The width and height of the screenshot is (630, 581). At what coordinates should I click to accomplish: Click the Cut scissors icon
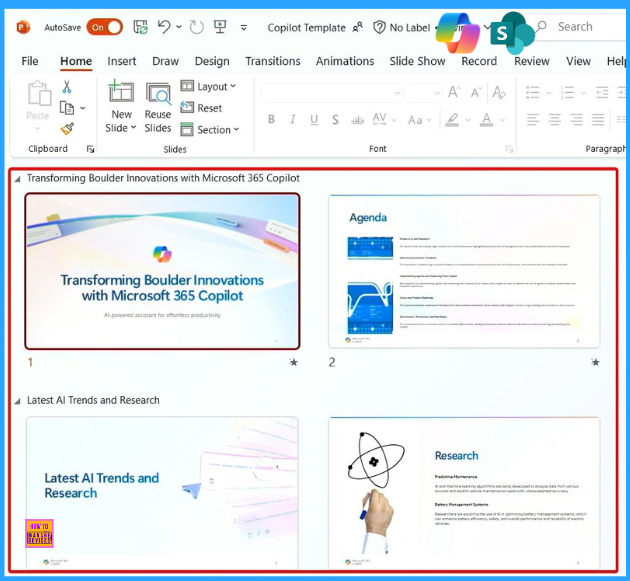[x=67, y=86]
